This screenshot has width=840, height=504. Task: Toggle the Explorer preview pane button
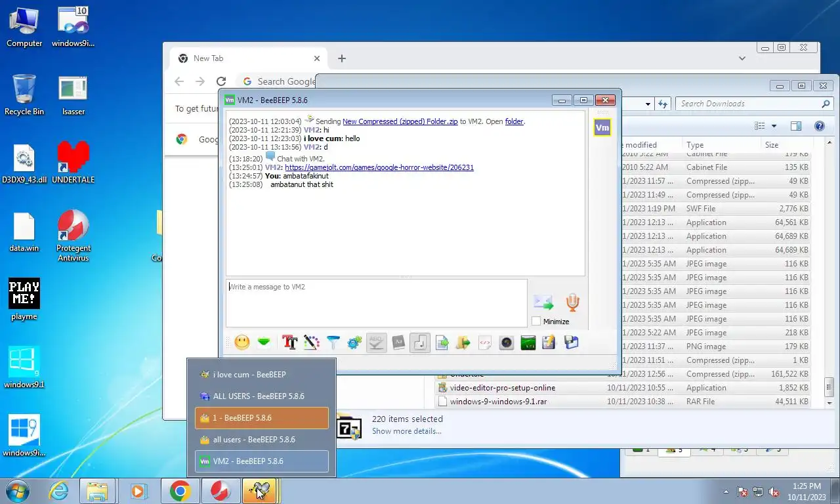pos(796,126)
